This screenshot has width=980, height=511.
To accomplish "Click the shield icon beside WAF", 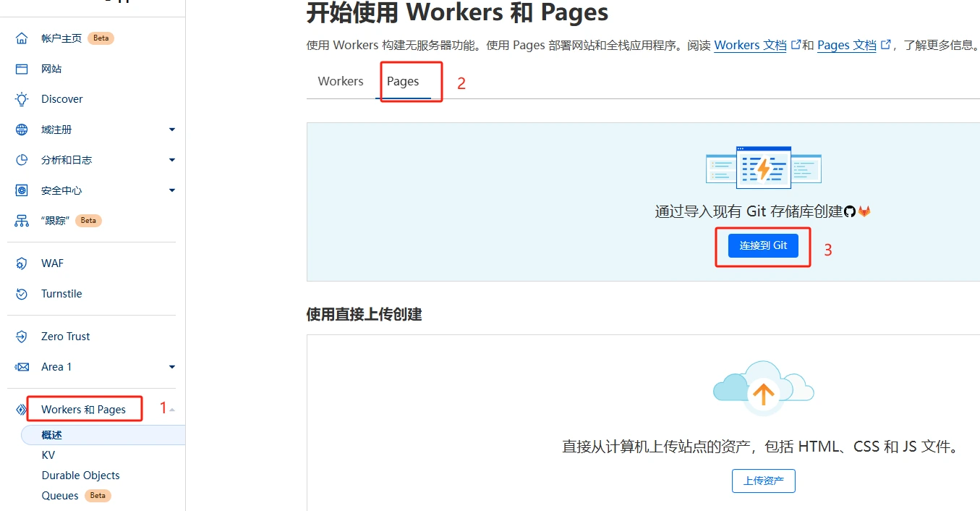I will point(22,263).
